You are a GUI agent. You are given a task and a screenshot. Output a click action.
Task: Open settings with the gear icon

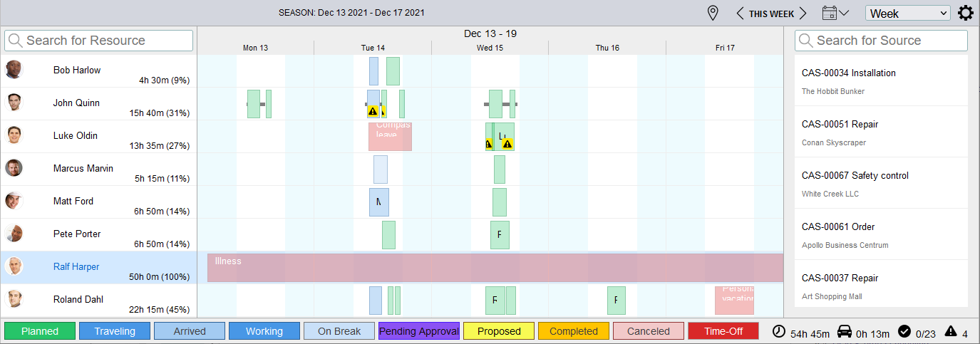coord(965,13)
